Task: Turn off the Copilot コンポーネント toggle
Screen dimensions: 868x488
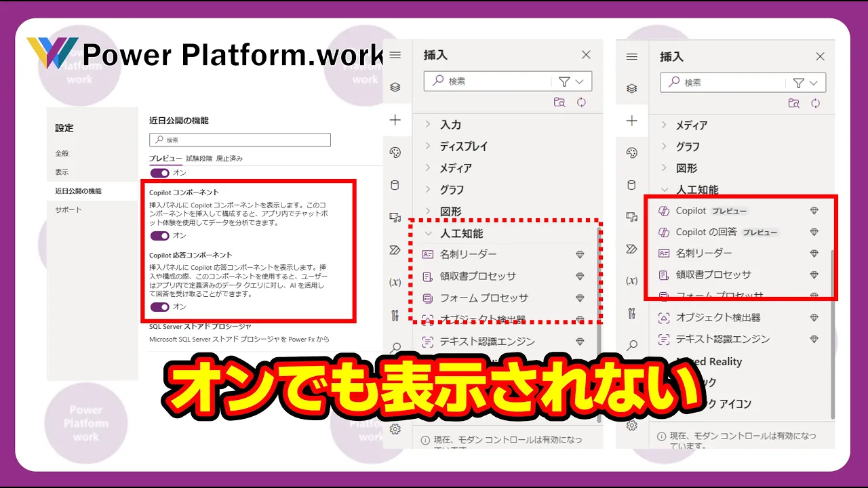Action: point(160,236)
